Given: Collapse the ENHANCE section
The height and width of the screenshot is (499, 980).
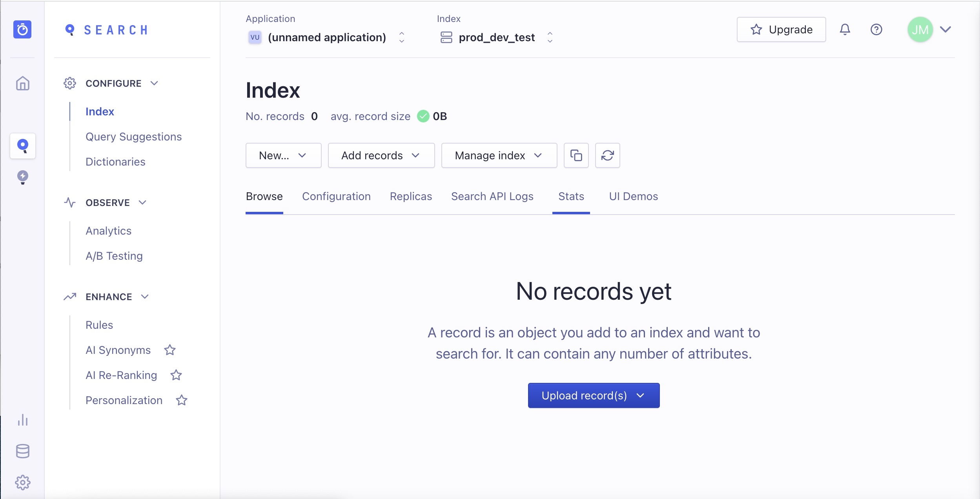Looking at the screenshot, I should click(x=145, y=297).
